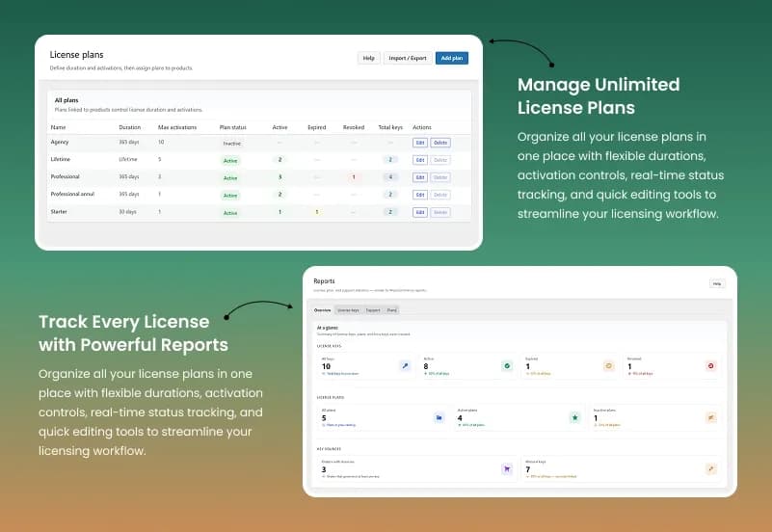772x532 pixels.
Task: Click the All keys count 10
Action: (326, 366)
